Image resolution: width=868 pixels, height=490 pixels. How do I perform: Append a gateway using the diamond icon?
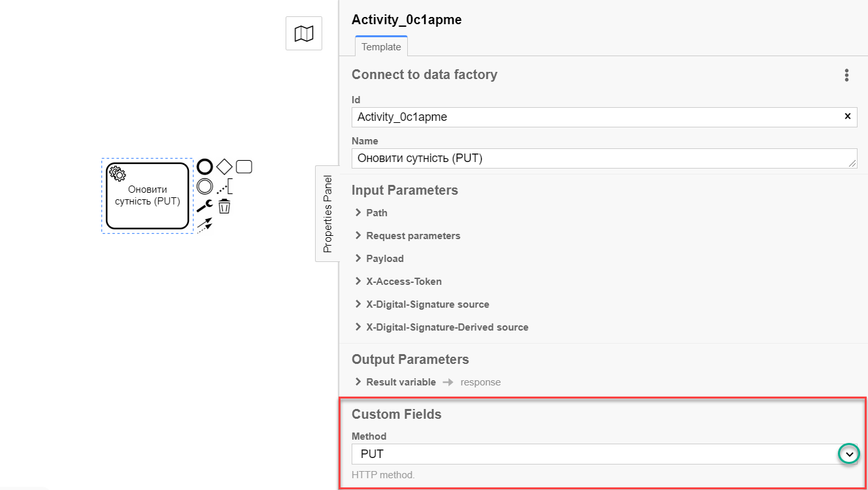coord(224,167)
